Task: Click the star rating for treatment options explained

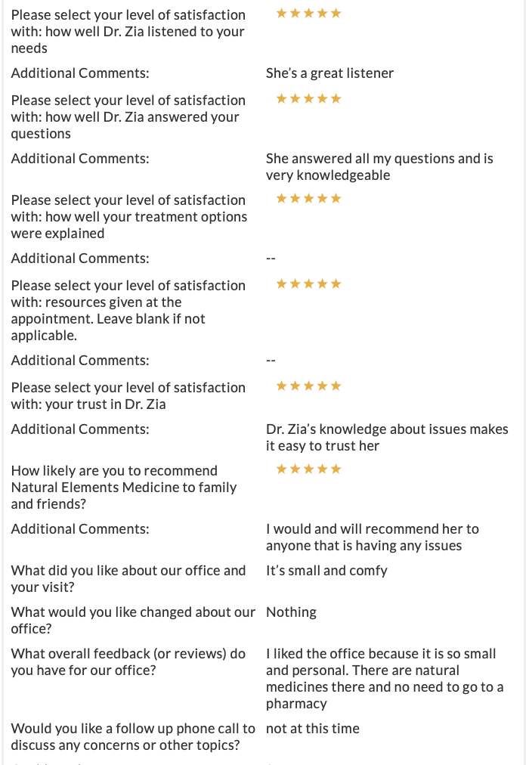Action: pyautogui.click(x=308, y=198)
